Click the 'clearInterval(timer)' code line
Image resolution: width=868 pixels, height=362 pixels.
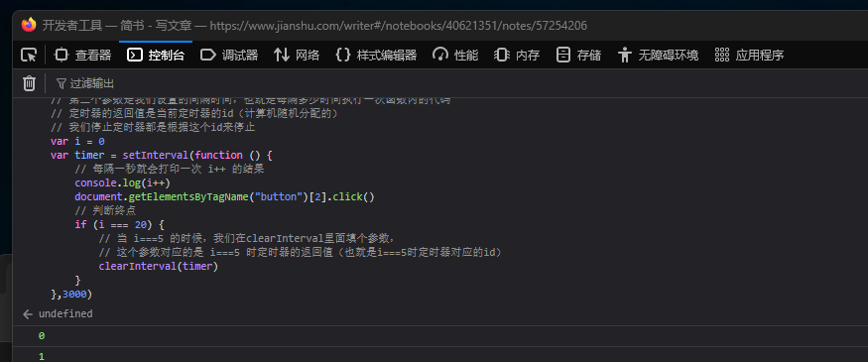159,266
